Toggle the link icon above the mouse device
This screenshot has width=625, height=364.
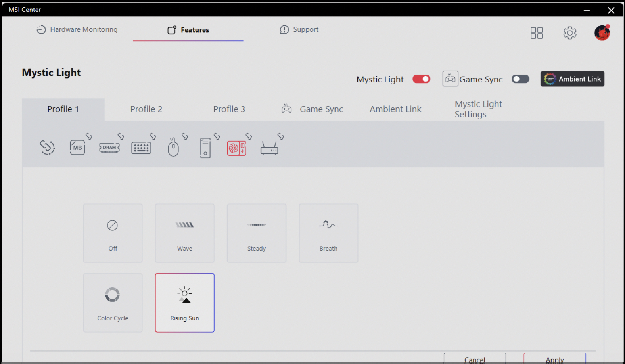[185, 136]
